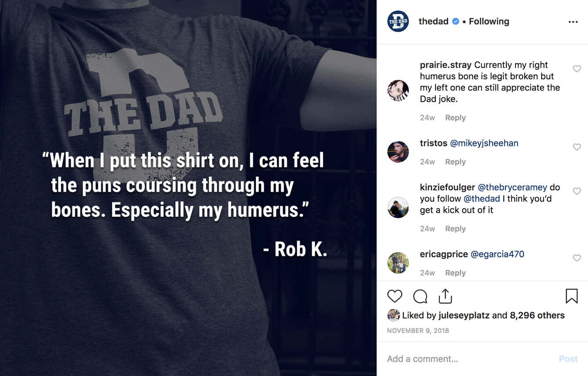Image resolution: width=588 pixels, height=376 pixels.
Task: Open the @thebryceramey mention
Action: point(512,187)
